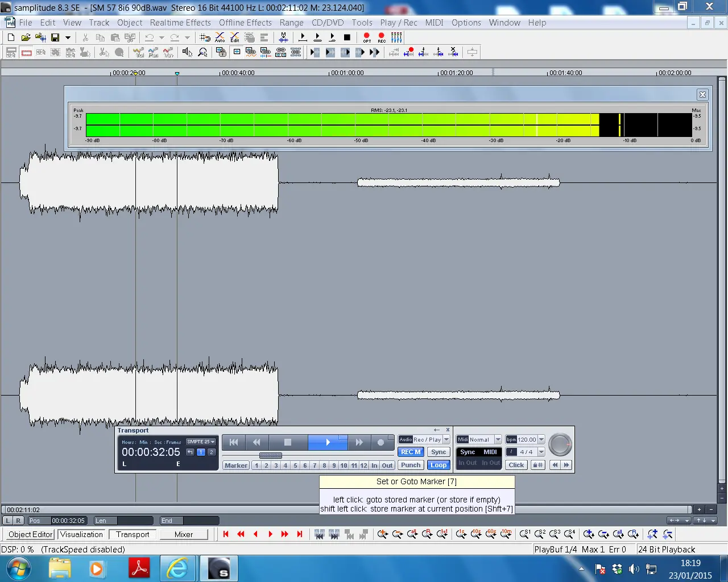
Task: Open the mixer faders icon in toolbar
Action: pos(397,38)
